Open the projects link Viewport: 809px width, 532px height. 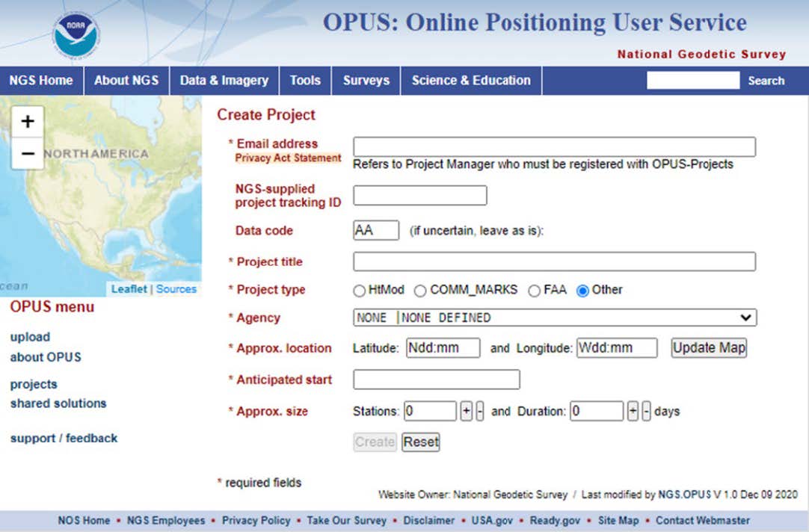[34, 384]
